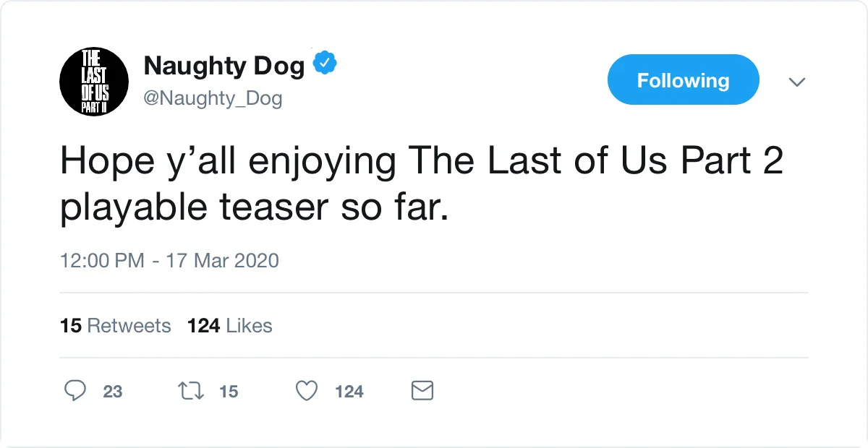Click the retweet arrows icon
Image resolution: width=868 pixels, height=448 pixels.
coord(191,391)
